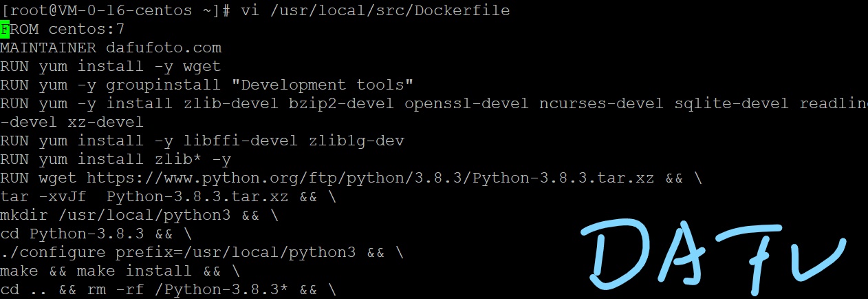868x299 pixels.
Task: Click the blue handwritten DAFU watermark
Action: [712, 256]
